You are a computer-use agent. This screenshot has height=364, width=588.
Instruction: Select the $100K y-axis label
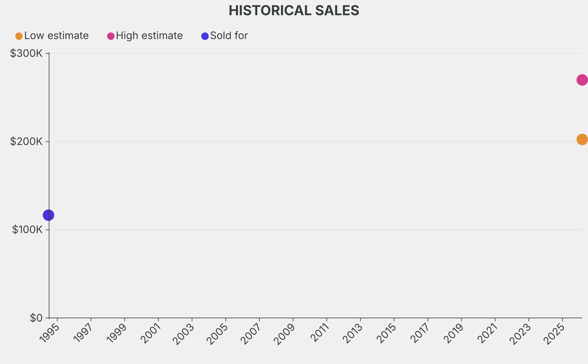click(x=26, y=230)
